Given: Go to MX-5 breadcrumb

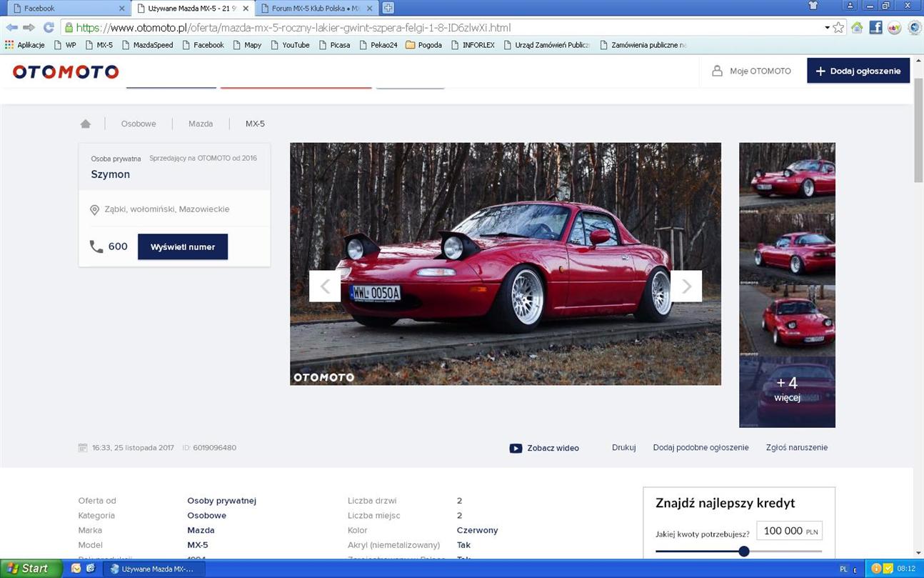Looking at the screenshot, I should click(255, 124).
